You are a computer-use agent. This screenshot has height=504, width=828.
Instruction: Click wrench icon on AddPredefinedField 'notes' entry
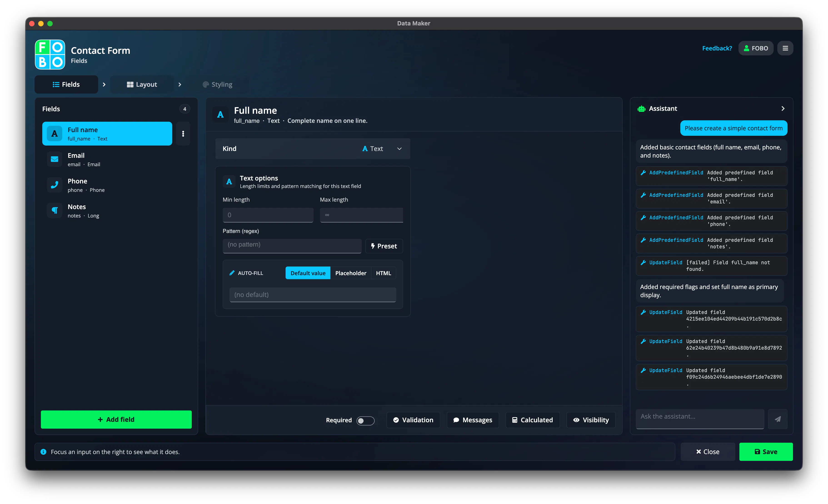pos(643,240)
